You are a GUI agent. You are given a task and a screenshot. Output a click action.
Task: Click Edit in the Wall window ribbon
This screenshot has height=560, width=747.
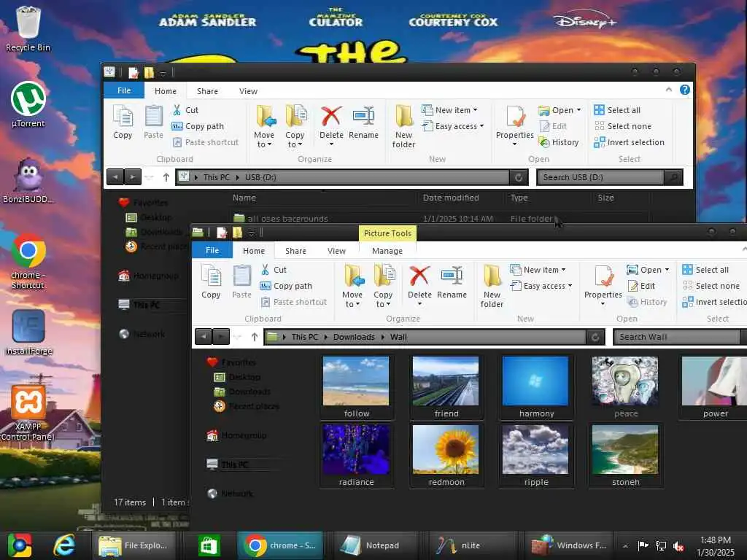642,286
